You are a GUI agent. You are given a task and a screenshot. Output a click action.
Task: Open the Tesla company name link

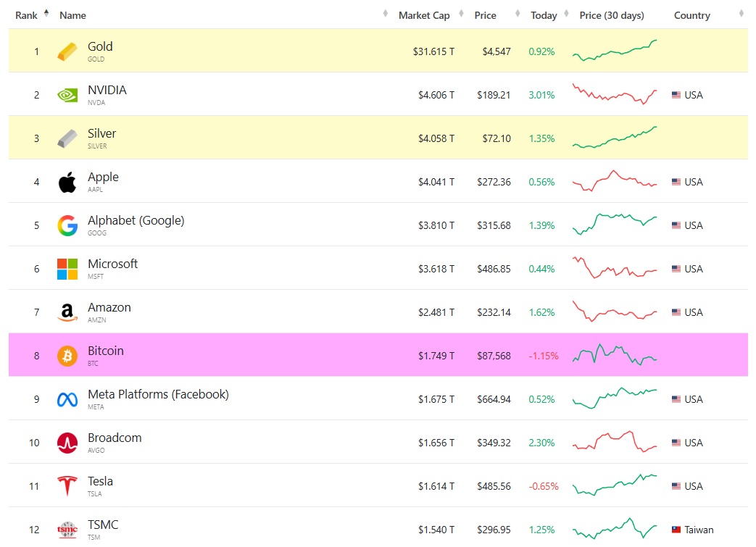coord(100,481)
